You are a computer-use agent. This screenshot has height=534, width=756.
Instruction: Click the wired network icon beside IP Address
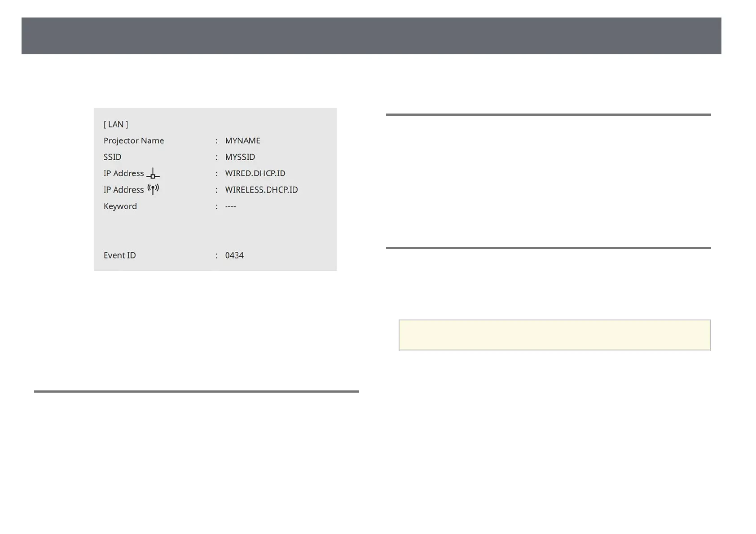click(153, 174)
